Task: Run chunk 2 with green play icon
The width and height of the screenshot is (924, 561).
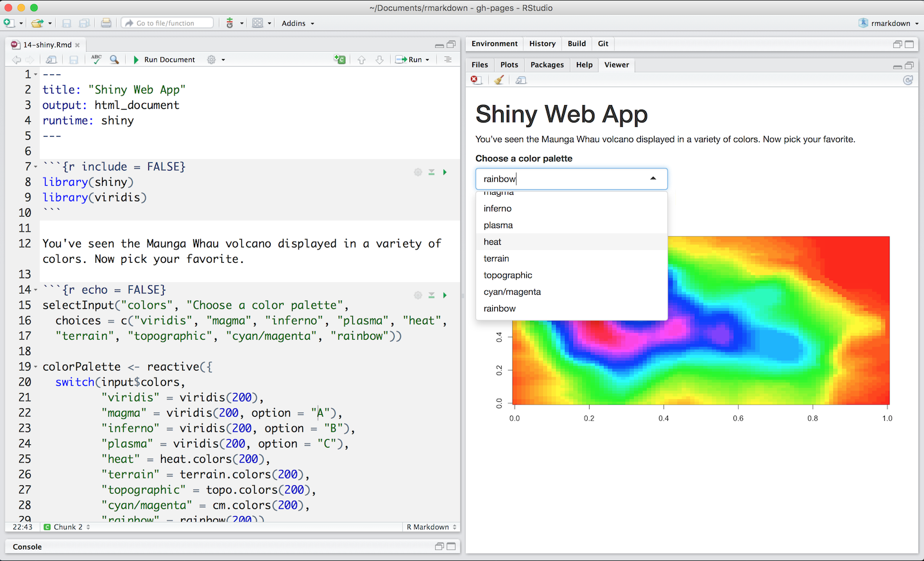Action: (445, 296)
